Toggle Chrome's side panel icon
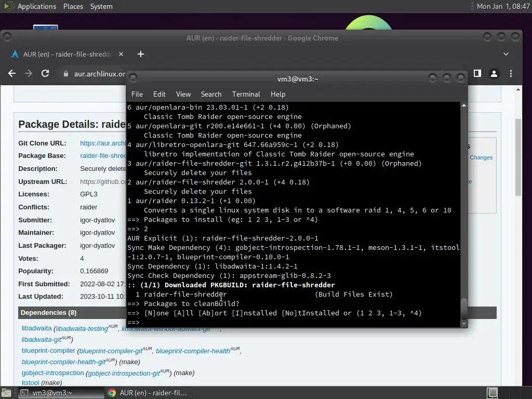The width and height of the screenshot is (532, 399). (x=477, y=73)
